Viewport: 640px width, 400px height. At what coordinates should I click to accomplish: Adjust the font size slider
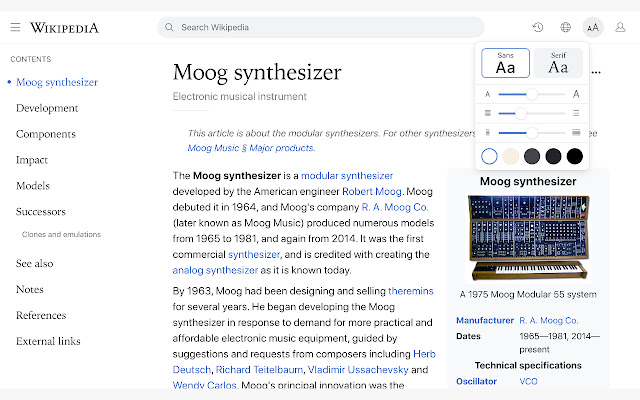(532, 94)
